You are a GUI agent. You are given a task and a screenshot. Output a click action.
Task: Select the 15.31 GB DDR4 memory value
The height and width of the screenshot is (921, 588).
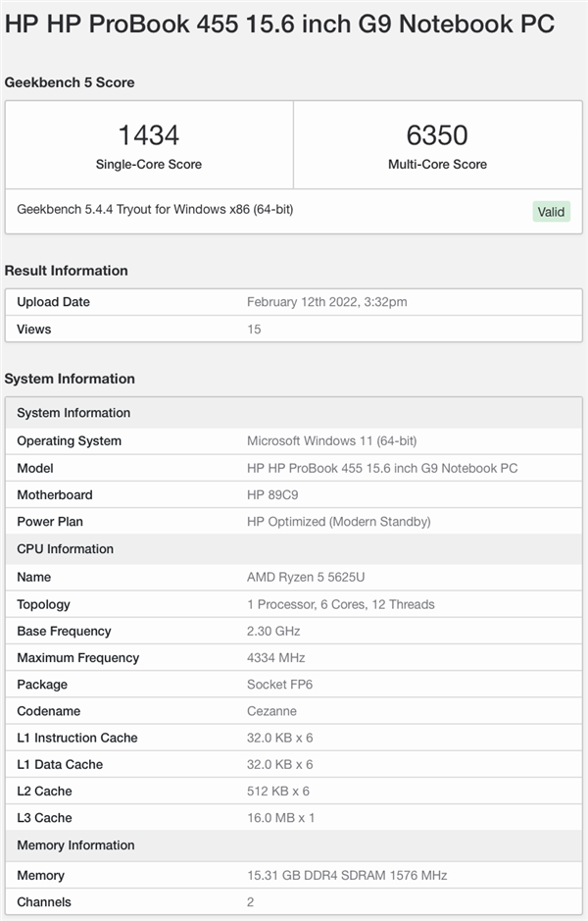[346, 875]
